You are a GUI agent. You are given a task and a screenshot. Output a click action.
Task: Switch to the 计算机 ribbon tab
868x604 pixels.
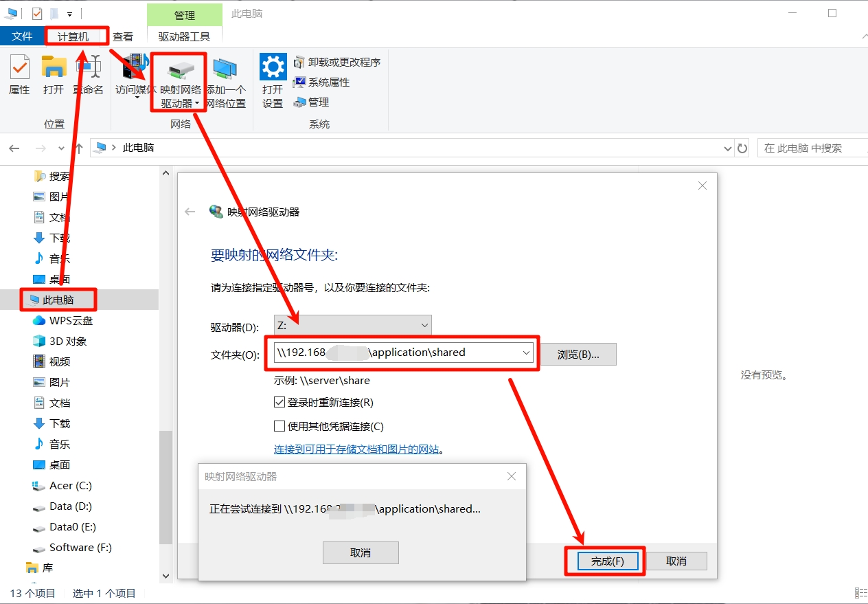(x=73, y=36)
